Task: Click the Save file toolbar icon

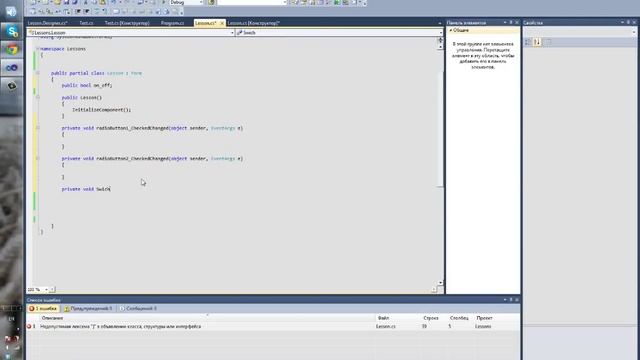Action: pos(67,2)
